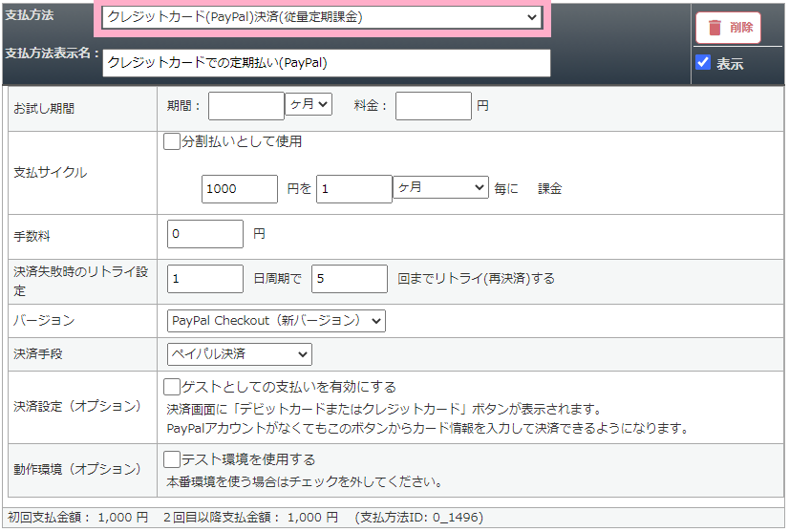This screenshot has width=789, height=532.
Task: Open the 支払方法 payment method dropdown
Action: (x=322, y=17)
